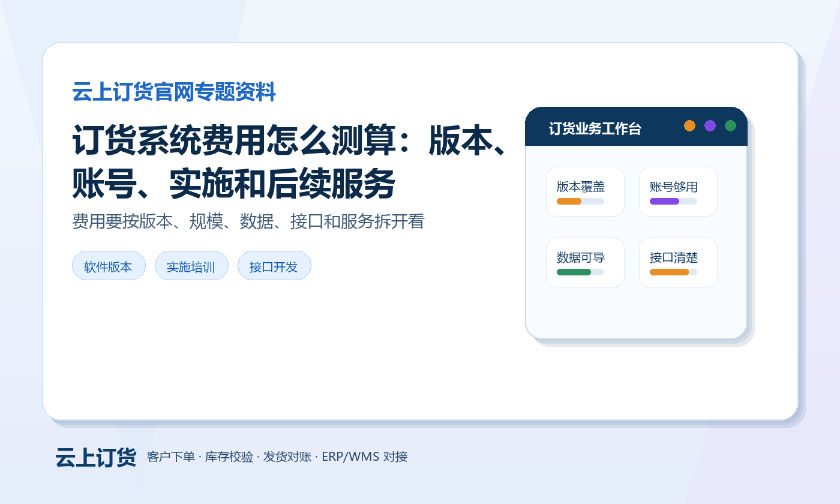Select the 接口开发 tag pill
Image resolution: width=840 pixels, height=504 pixels.
(274, 266)
